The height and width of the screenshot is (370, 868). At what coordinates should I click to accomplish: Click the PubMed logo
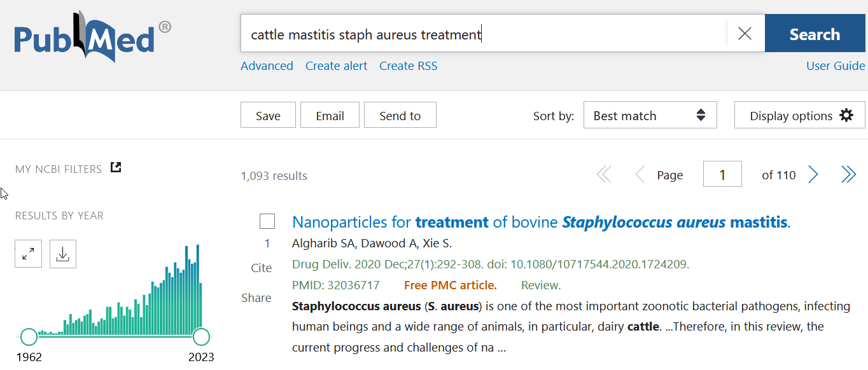point(92,36)
